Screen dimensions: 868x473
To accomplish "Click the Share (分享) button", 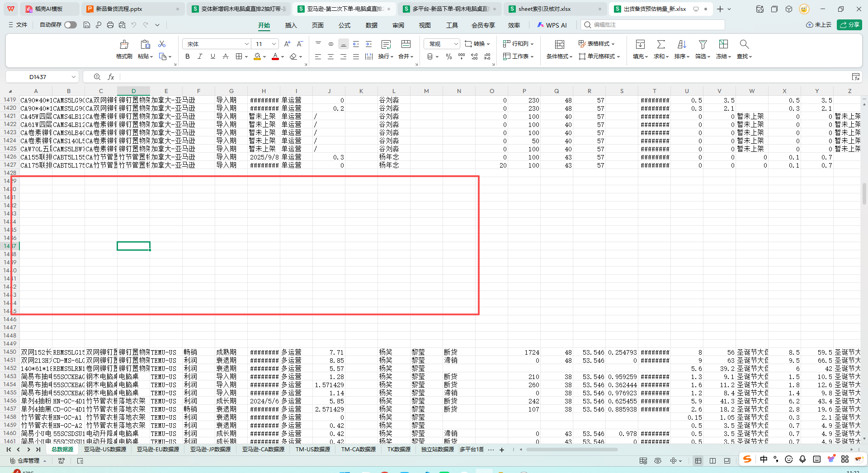I will tap(849, 25).
